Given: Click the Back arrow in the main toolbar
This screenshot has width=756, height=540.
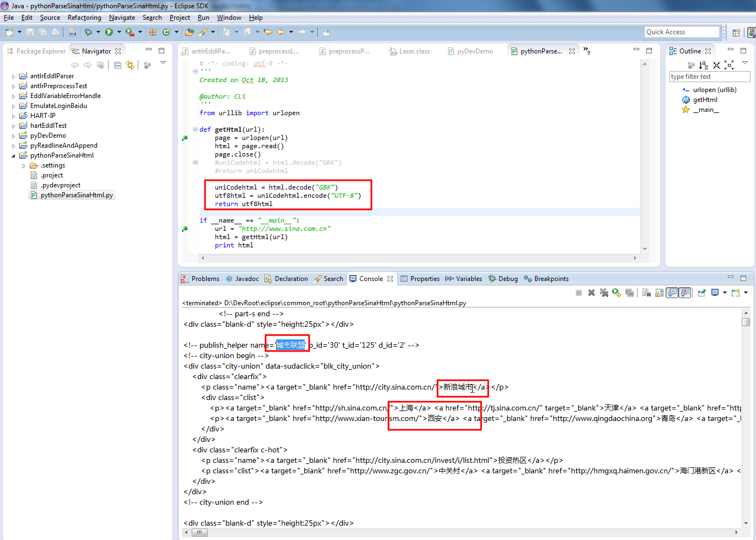Looking at the screenshot, I should 281,32.
